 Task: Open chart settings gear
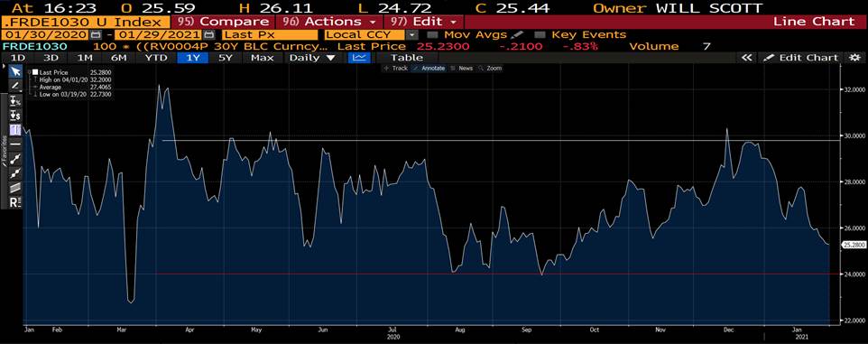pos(855,58)
